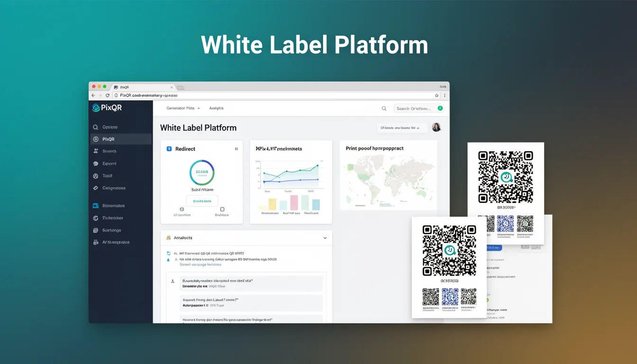Image resolution: width=637 pixels, height=364 pixels.
Task: Open the sidebar item with magnifier icon
Action: (x=121, y=127)
